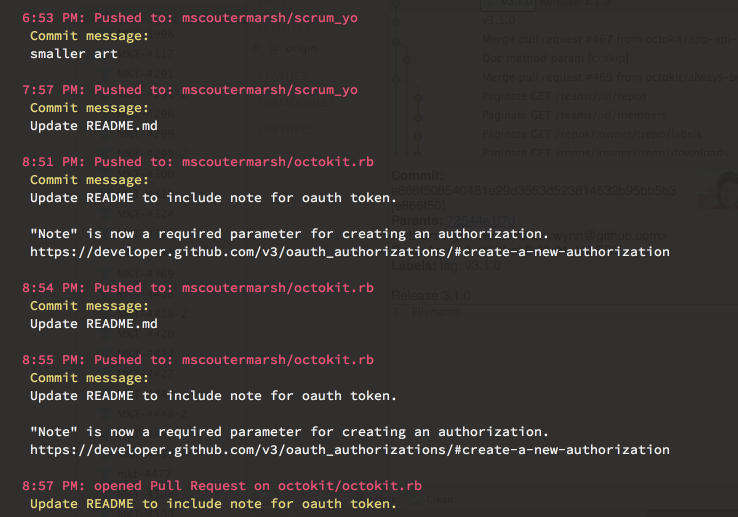Click 'Commit message:' label under the 6:53 PM entry
This screenshot has width=738, height=517.
click(x=89, y=36)
